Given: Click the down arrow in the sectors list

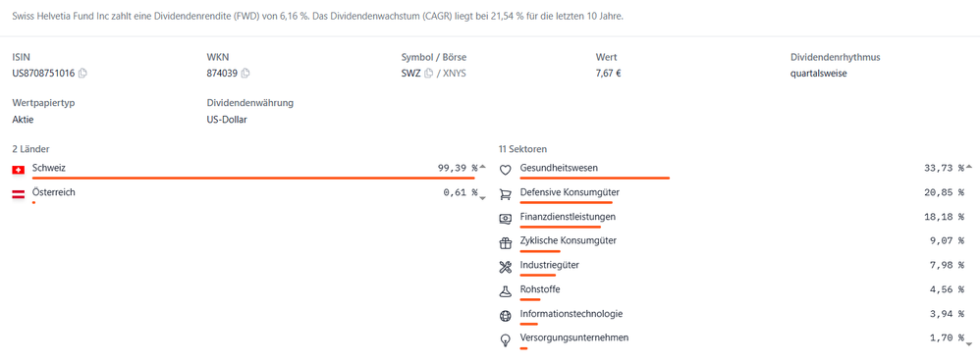Looking at the screenshot, I should (x=969, y=343).
